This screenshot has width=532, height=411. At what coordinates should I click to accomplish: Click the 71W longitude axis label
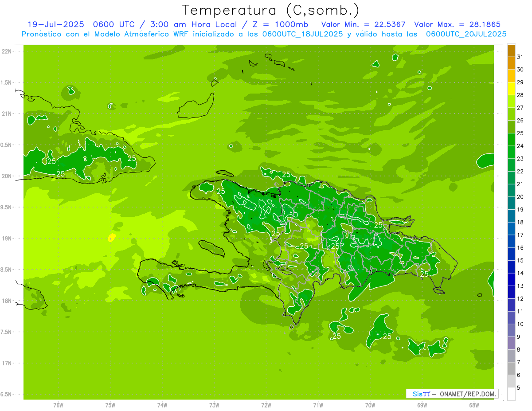pyautogui.click(x=318, y=405)
